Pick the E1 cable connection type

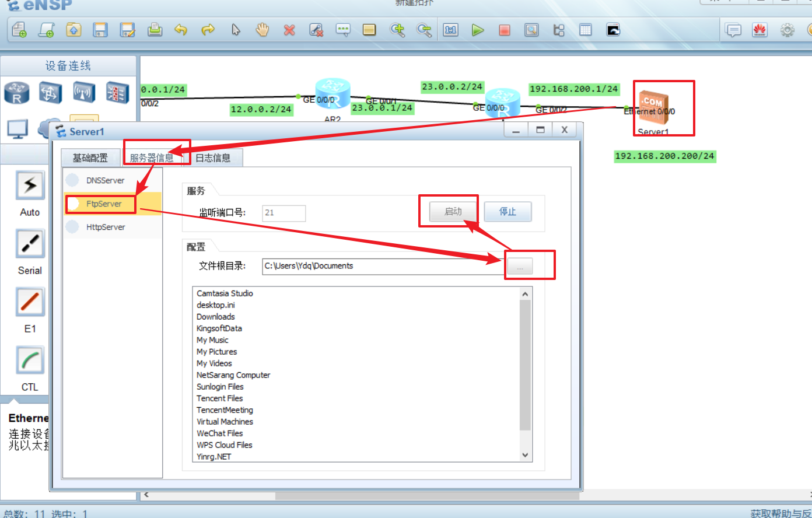[x=30, y=303]
